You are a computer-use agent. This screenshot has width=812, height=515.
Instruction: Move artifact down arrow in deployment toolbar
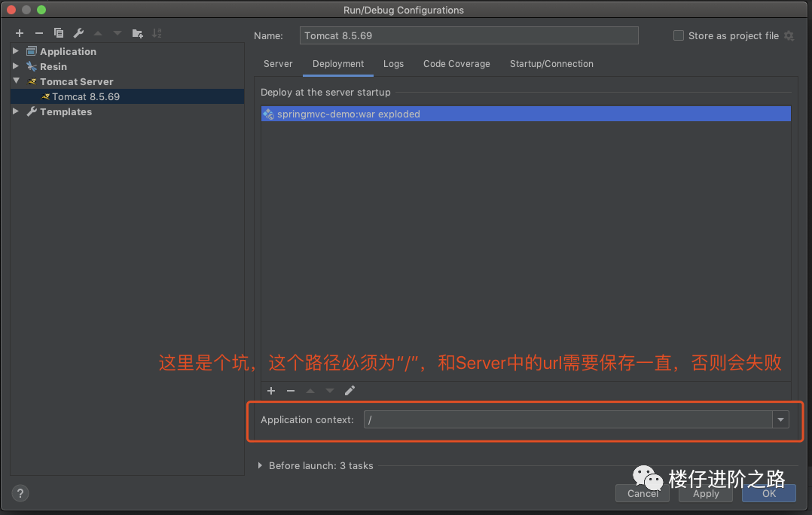[330, 391]
